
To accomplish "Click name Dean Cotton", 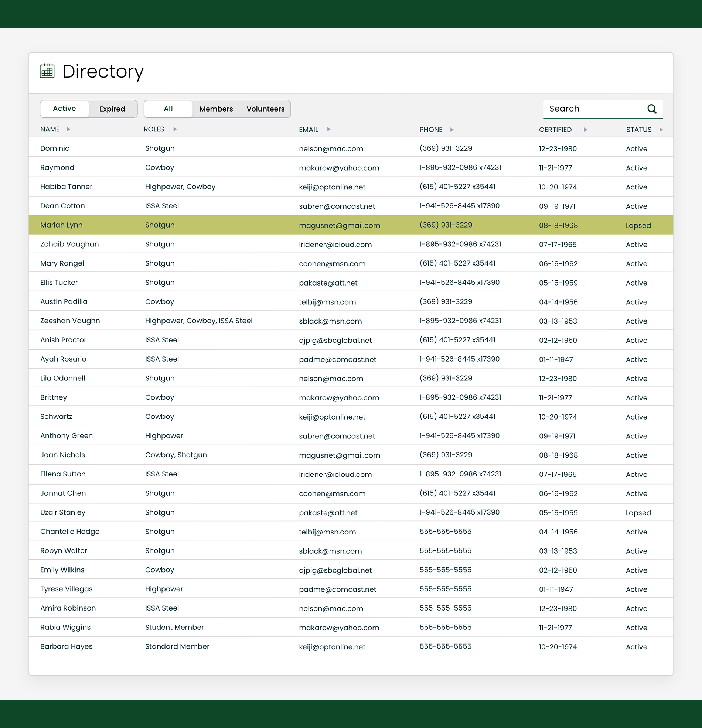I will pos(62,206).
